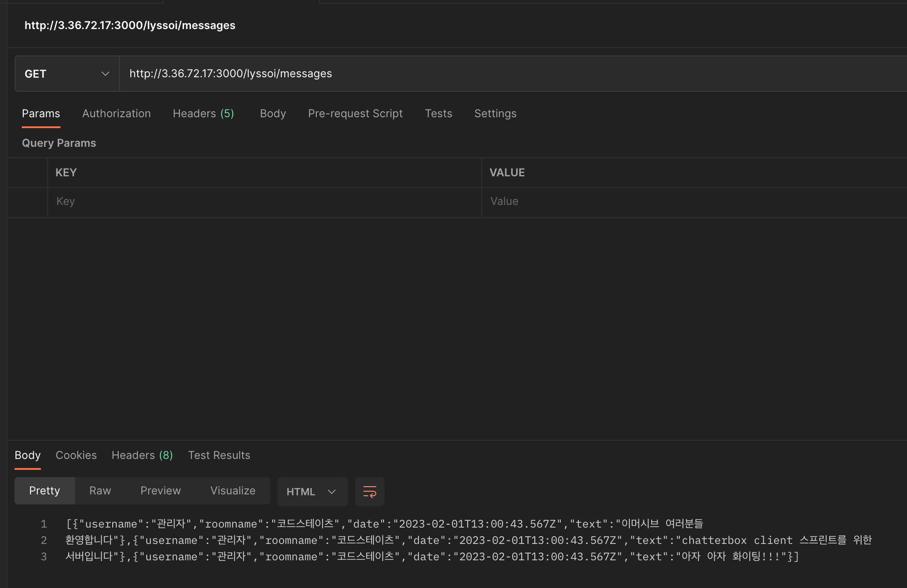Open the GET method dropdown
Image resolution: width=907 pixels, height=588 pixels.
click(67, 74)
